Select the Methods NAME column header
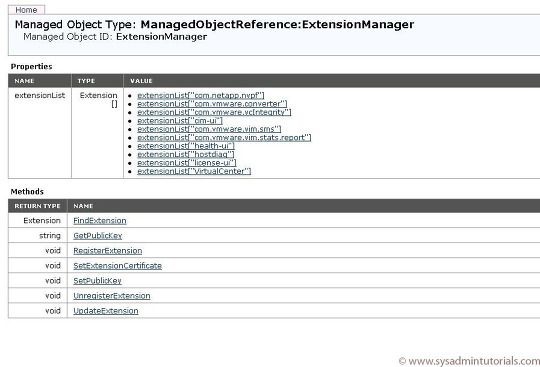The width and height of the screenshot is (540, 367). click(304, 206)
